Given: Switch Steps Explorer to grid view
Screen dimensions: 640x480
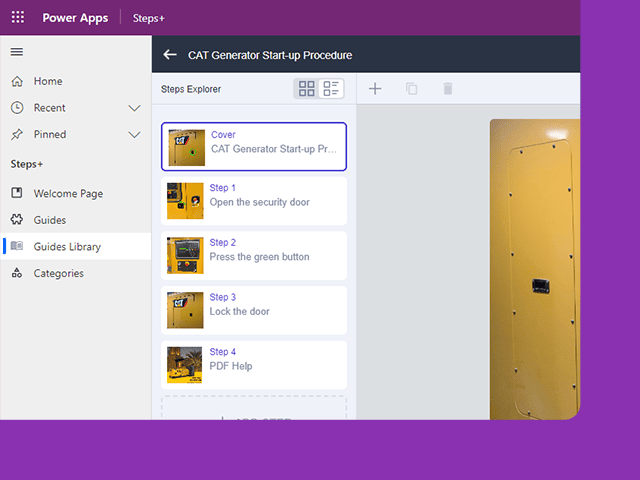Looking at the screenshot, I should (307, 89).
